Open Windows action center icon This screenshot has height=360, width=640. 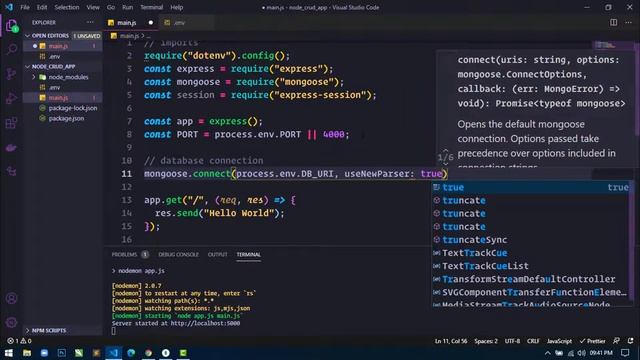click(x=625, y=353)
